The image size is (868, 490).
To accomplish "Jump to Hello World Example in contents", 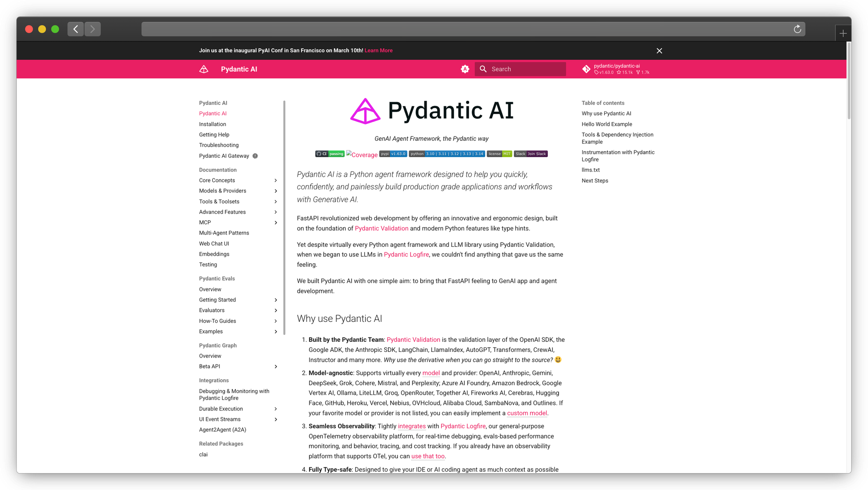I will [x=607, y=124].
